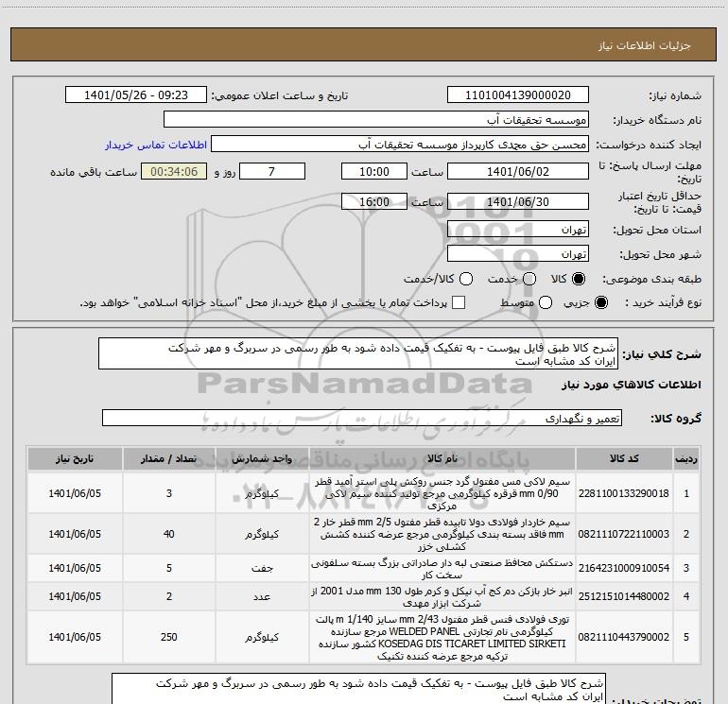Image resolution: width=728 pixels, height=704 pixels.
Task: Click the announcement date field 1401/05/26 - 09:23
Action: point(136,95)
